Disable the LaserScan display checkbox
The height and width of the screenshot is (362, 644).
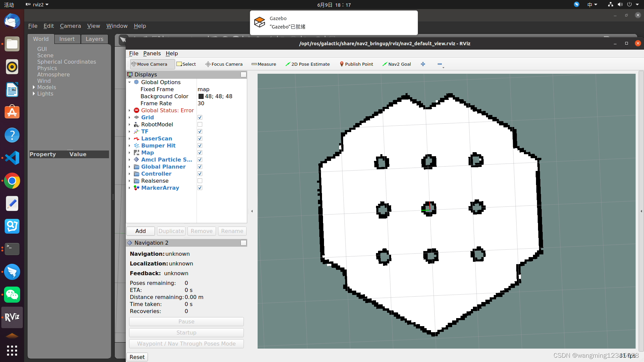[x=200, y=138]
